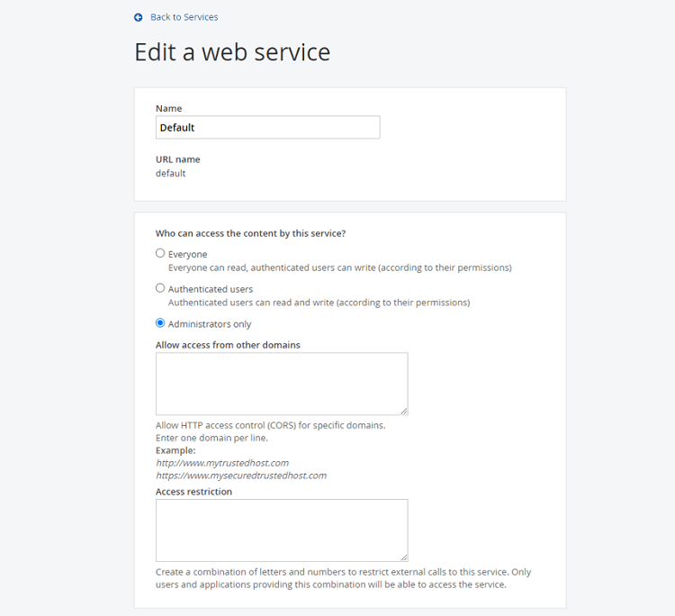675x616 pixels.
Task: Click the Authenticated users option label
Action: tap(211, 289)
